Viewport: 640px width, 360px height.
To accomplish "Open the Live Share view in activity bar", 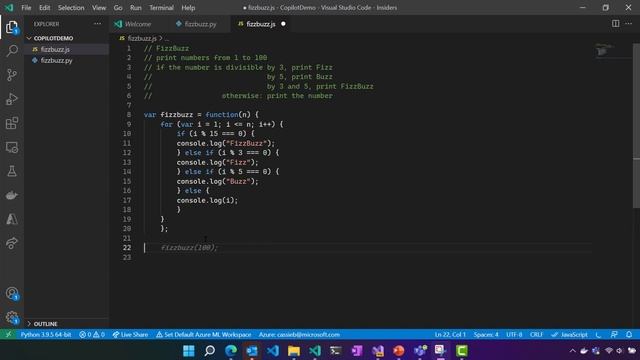I will tap(12, 243).
